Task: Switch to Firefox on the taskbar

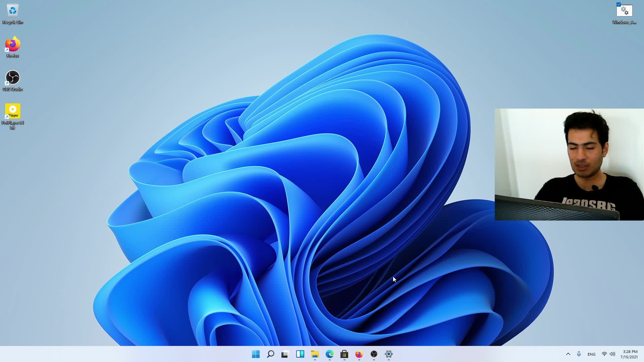Action: click(x=359, y=354)
